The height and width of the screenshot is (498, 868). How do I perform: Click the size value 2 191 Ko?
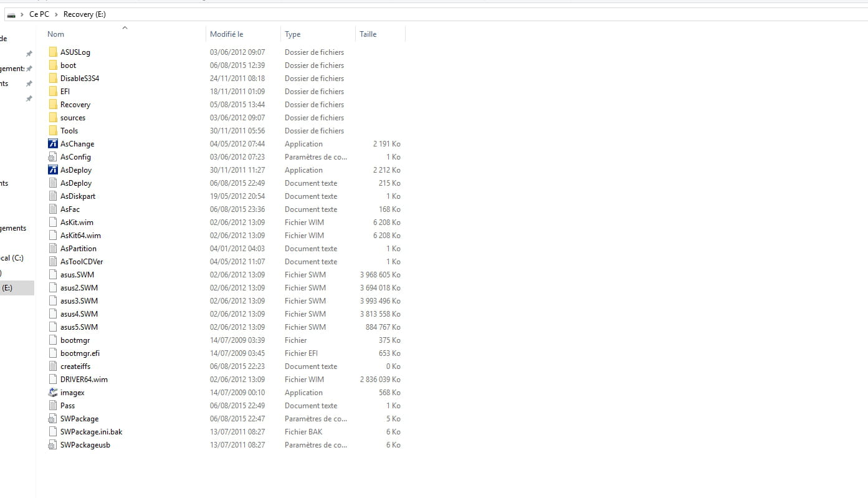[387, 144]
